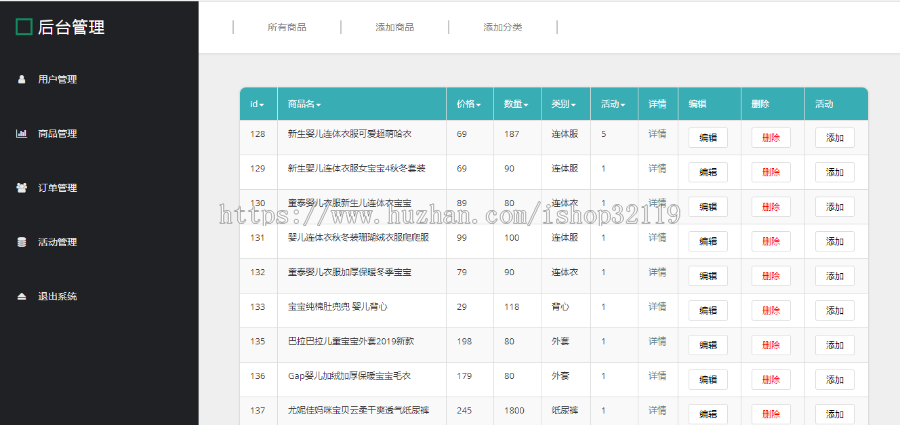The height and width of the screenshot is (425, 900).
Task: Click red 删除 button for product 130
Action: [x=771, y=207]
